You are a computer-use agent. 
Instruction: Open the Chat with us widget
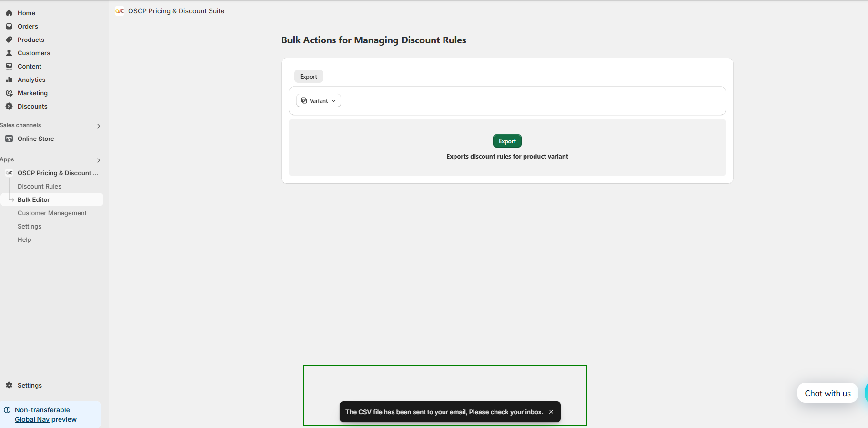(827, 393)
